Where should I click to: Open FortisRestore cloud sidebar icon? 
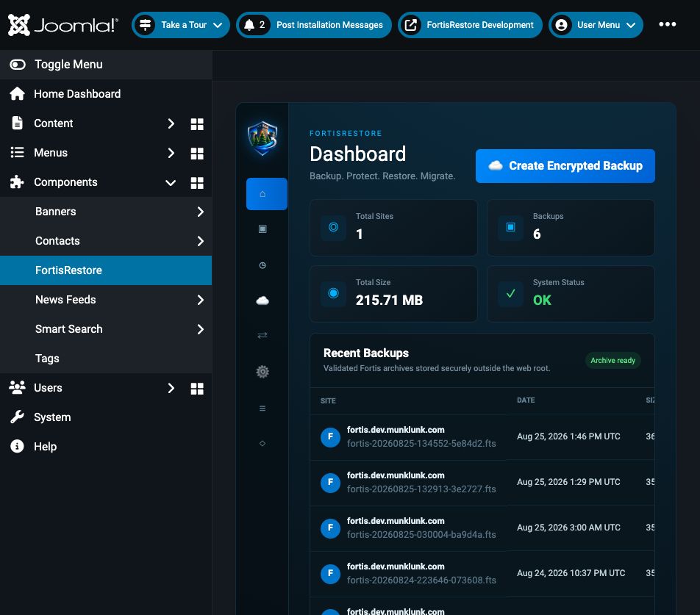[262, 301]
